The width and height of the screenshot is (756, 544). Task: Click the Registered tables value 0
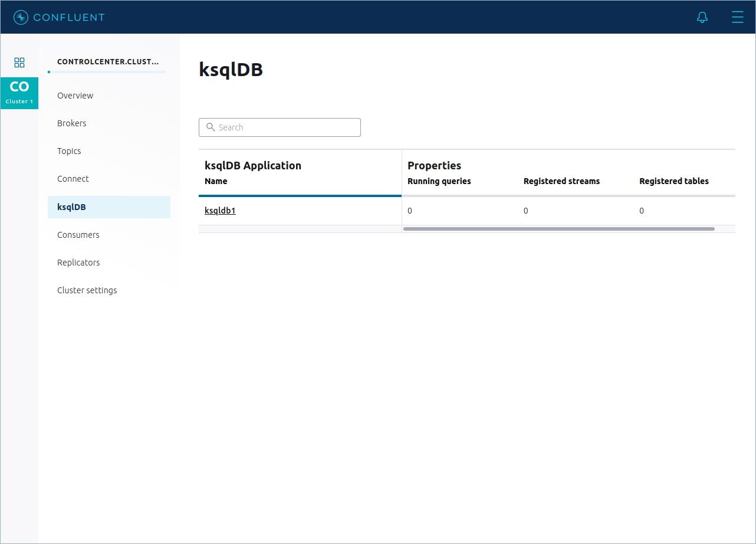642,211
